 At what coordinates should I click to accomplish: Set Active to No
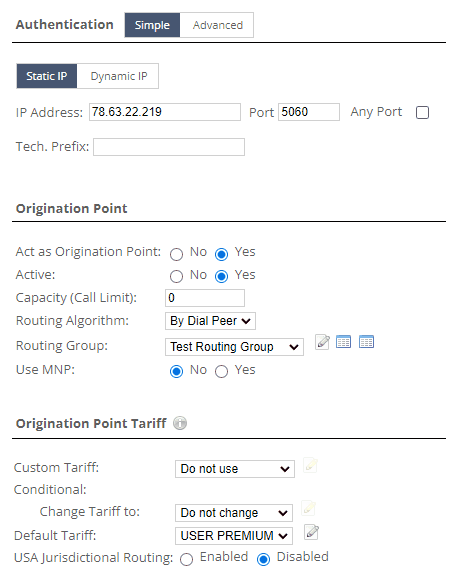pos(176,276)
